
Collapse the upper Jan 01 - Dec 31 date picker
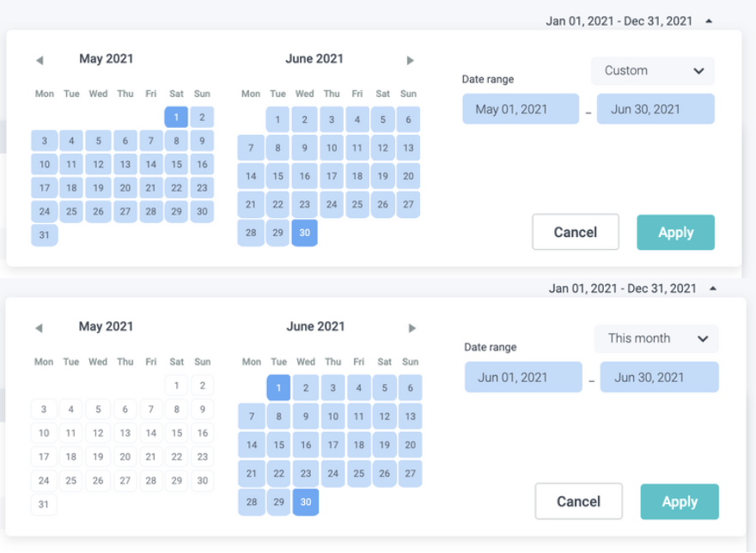(x=708, y=21)
